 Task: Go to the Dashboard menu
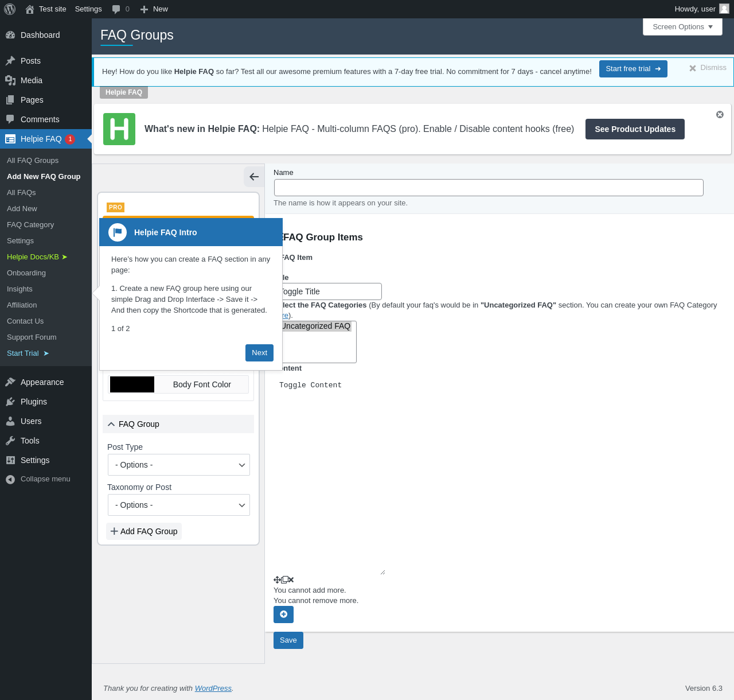46,35
